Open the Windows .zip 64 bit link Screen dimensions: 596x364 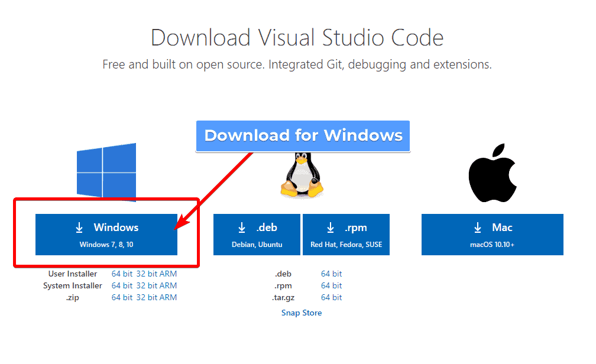[x=122, y=297]
